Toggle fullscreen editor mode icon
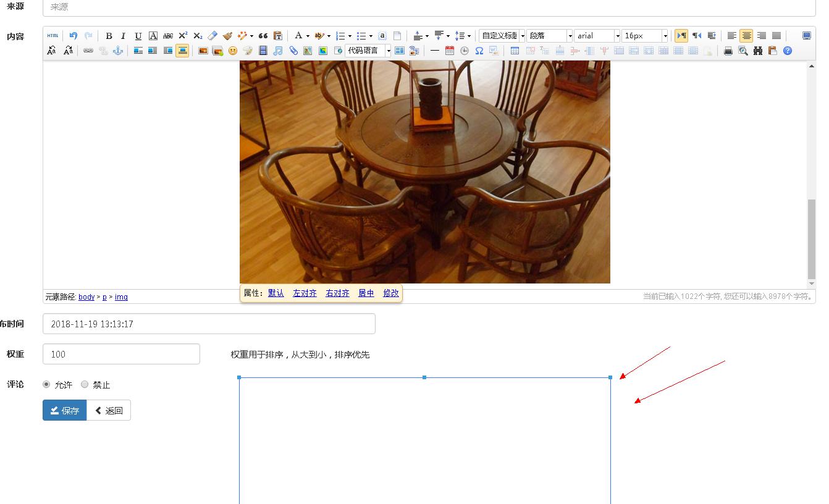The image size is (829, 504). click(x=806, y=36)
